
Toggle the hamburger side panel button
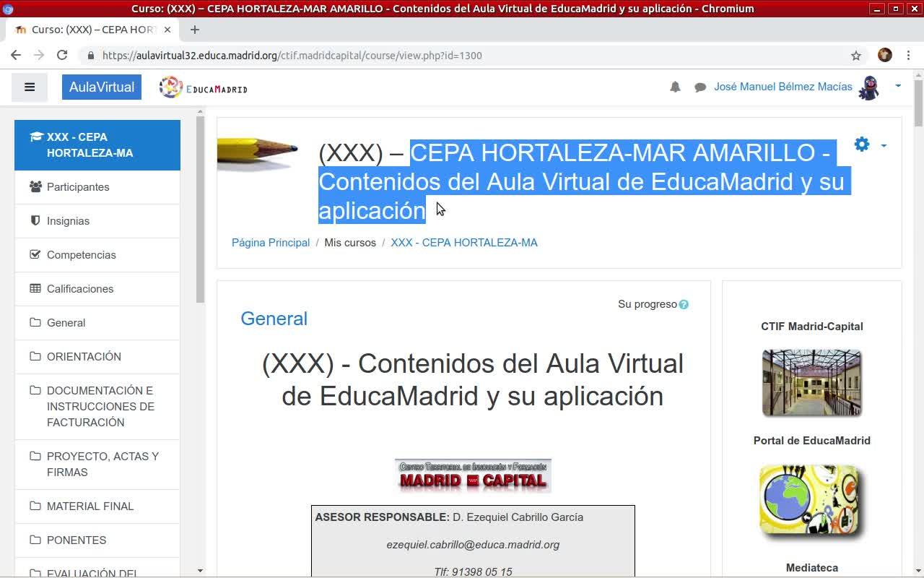coord(30,87)
